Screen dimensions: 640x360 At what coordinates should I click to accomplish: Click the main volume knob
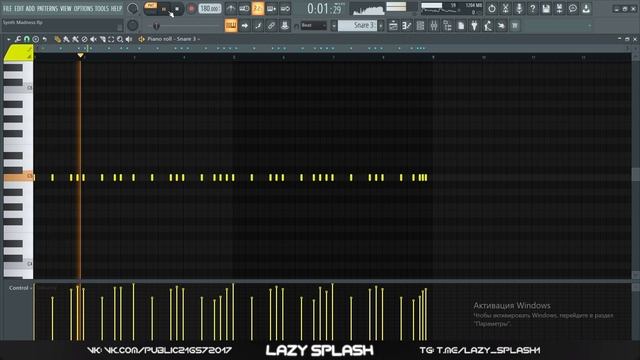[x=133, y=8]
